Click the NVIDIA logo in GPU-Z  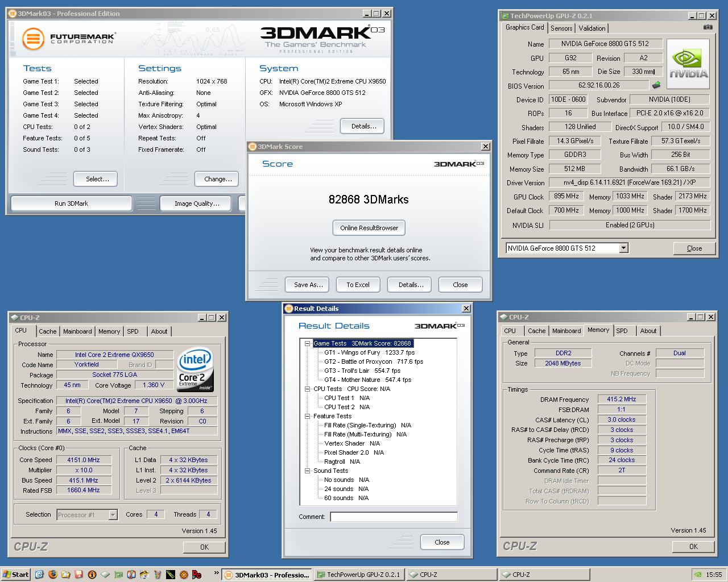coord(688,64)
